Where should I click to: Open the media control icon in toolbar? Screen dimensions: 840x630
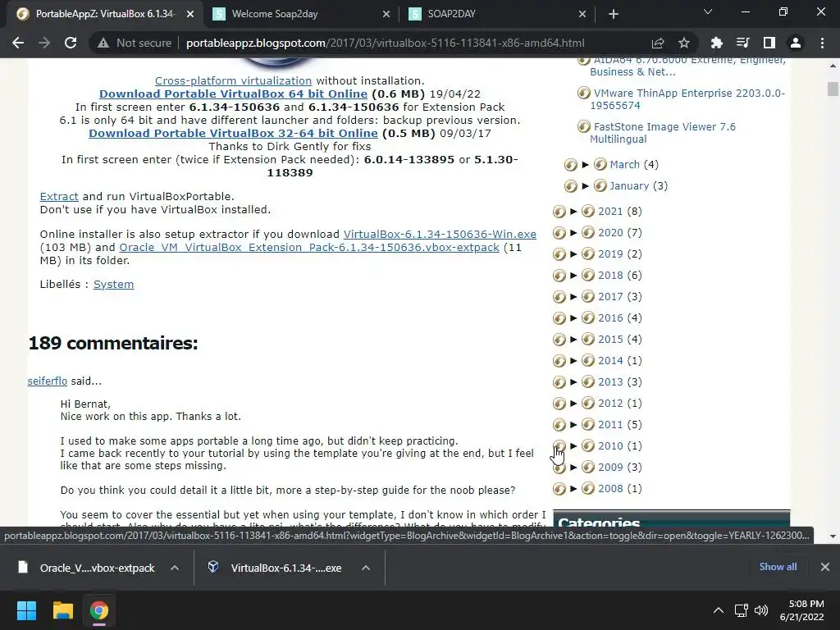742,43
